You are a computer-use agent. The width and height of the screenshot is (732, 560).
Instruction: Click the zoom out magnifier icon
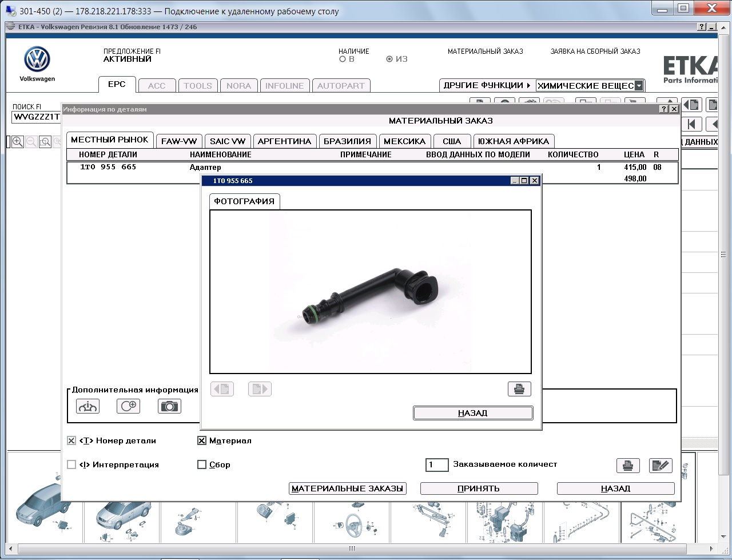coord(31,142)
